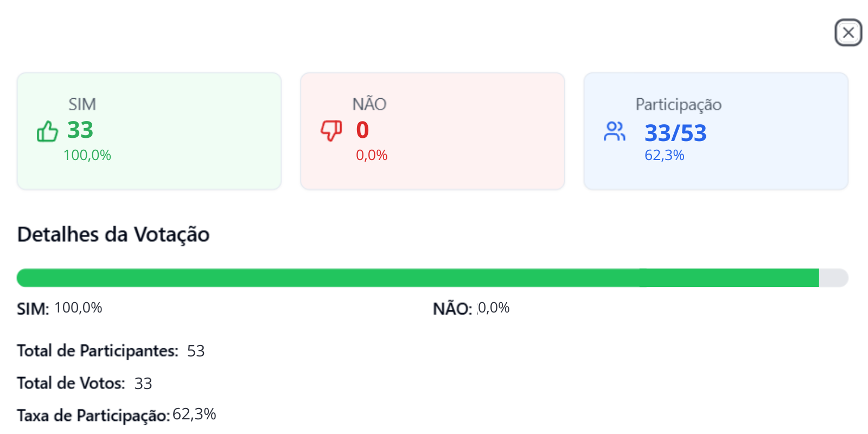Close the voting results dialog

tap(848, 33)
